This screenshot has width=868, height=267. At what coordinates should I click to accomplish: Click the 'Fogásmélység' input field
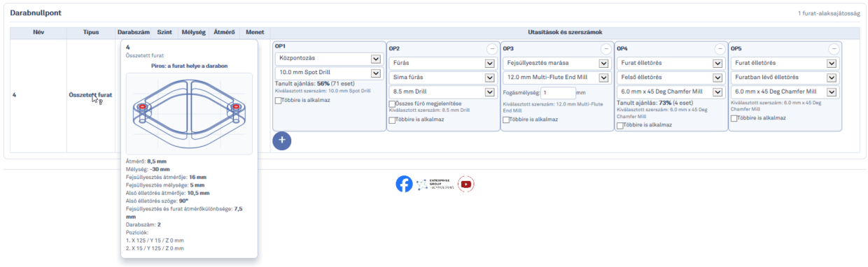tap(557, 92)
